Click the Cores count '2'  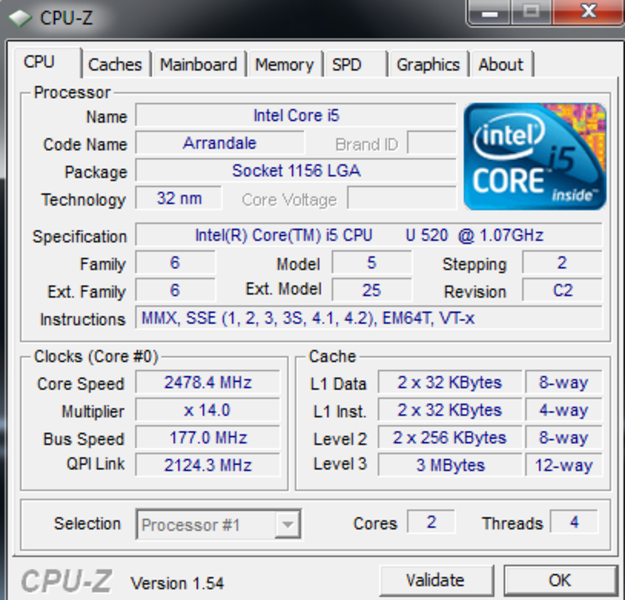[x=431, y=521]
